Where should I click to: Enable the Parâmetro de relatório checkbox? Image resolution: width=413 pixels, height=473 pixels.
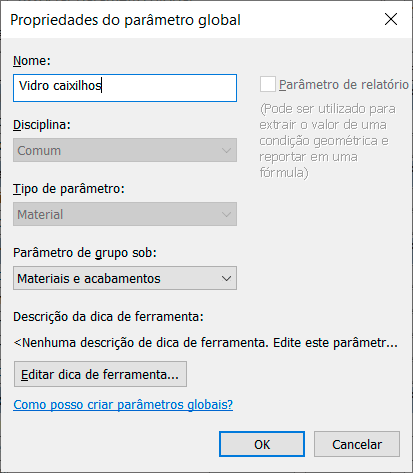coord(268,84)
